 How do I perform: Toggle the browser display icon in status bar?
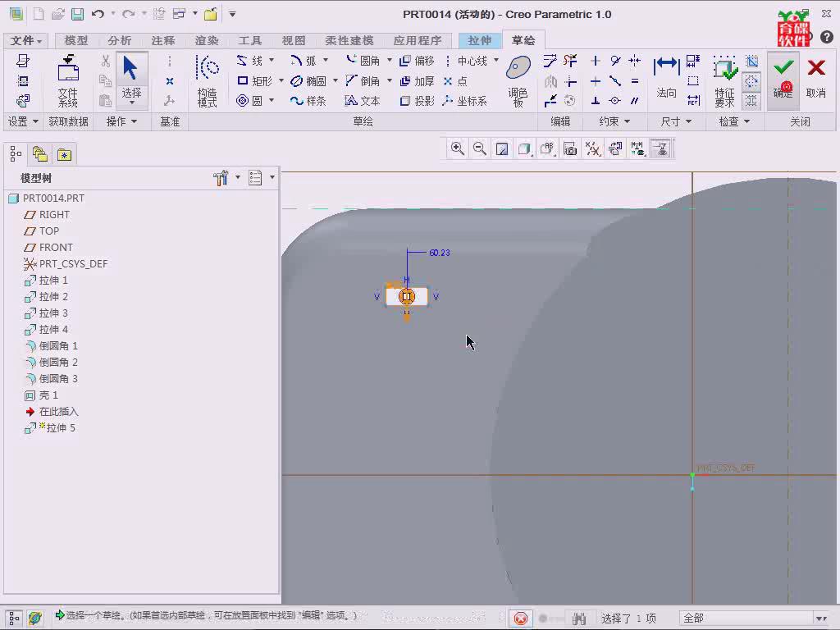(35, 619)
